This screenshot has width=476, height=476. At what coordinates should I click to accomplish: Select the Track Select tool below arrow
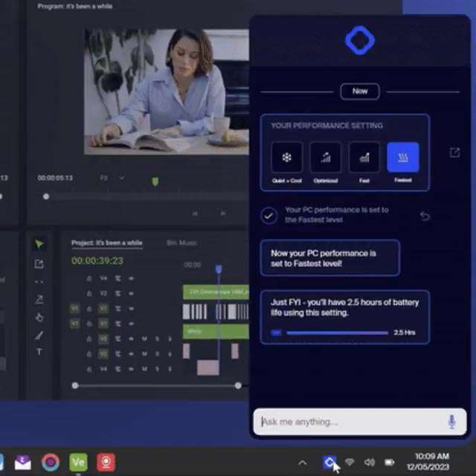click(x=39, y=264)
